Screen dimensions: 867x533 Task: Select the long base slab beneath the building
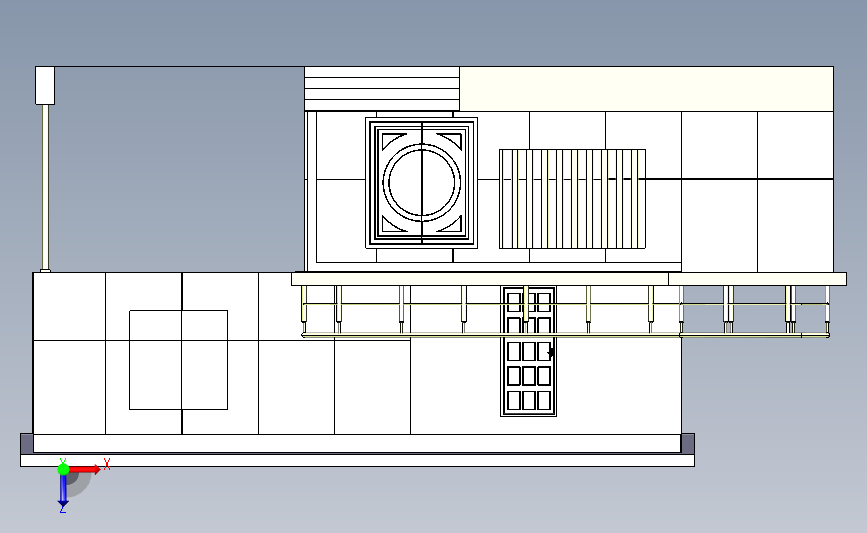point(357,461)
